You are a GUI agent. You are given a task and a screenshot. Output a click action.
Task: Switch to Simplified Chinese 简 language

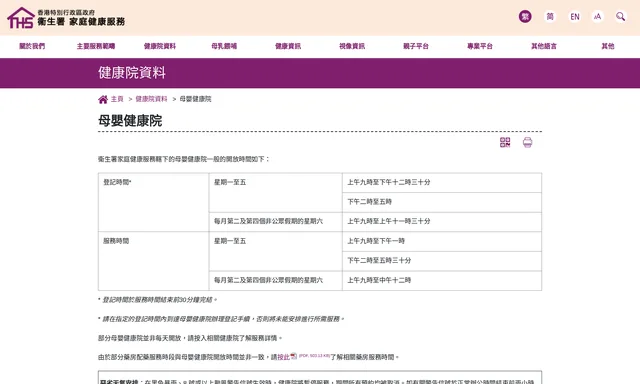550,17
